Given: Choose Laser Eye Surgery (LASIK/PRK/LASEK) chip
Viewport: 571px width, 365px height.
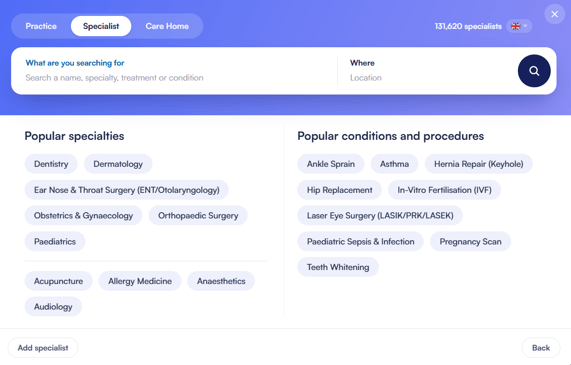Looking at the screenshot, I should click(380, 216).
